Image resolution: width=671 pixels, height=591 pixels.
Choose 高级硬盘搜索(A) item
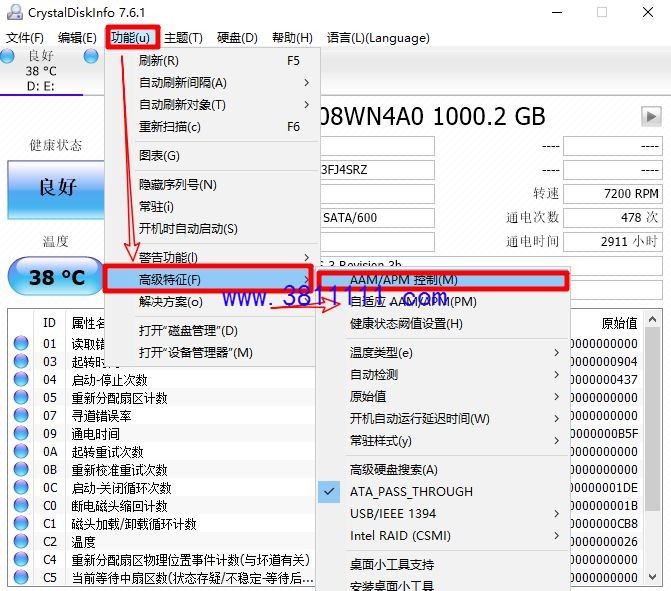click(442, 469)
